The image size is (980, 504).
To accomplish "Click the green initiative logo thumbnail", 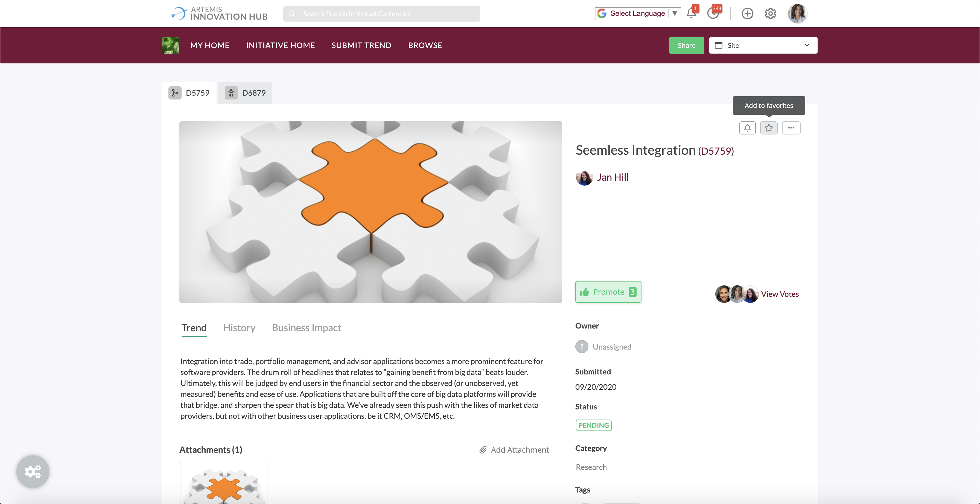I will pyautogui.click(x=170, y=45).
